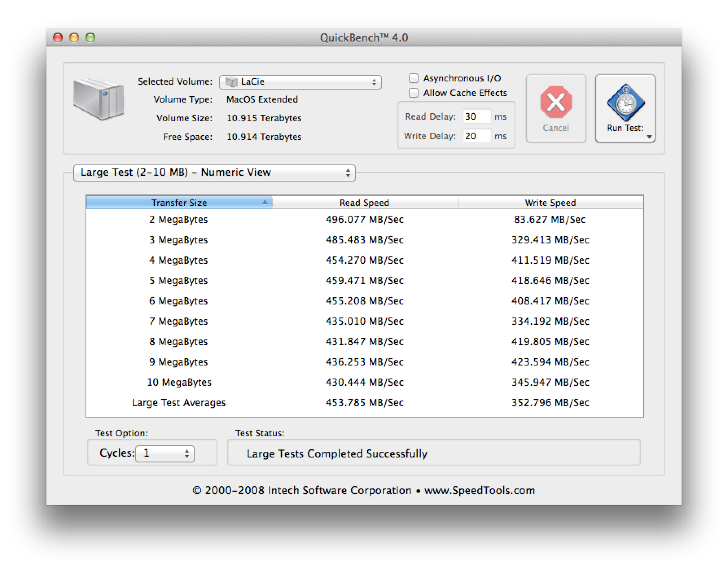Click read speed 431.847 MB/Sec
Image resolution: width=728 pixels, height=569 pixels.
[365, 342]
